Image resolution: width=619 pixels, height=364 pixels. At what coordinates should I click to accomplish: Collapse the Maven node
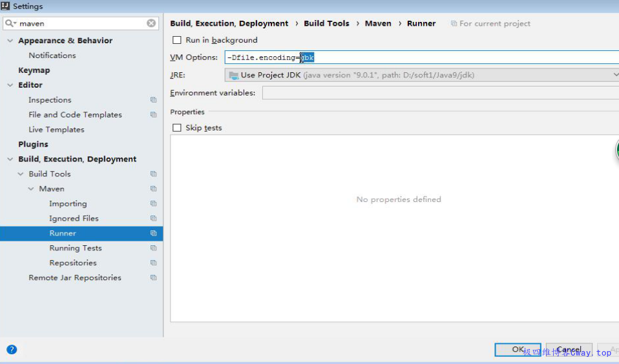pyautogui.click(x=31, y=189)
